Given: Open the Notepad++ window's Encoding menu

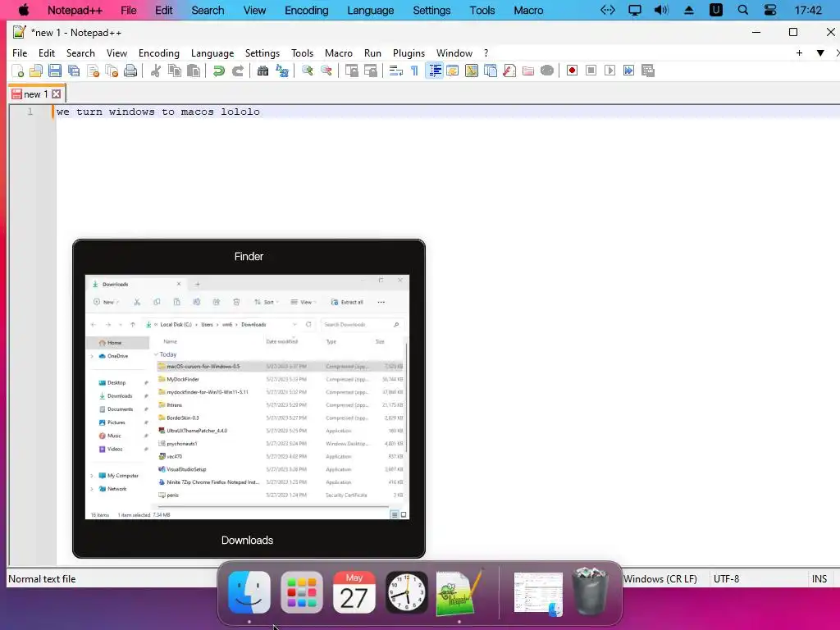Looking at the screenshot, I should [x=159, y=53].
